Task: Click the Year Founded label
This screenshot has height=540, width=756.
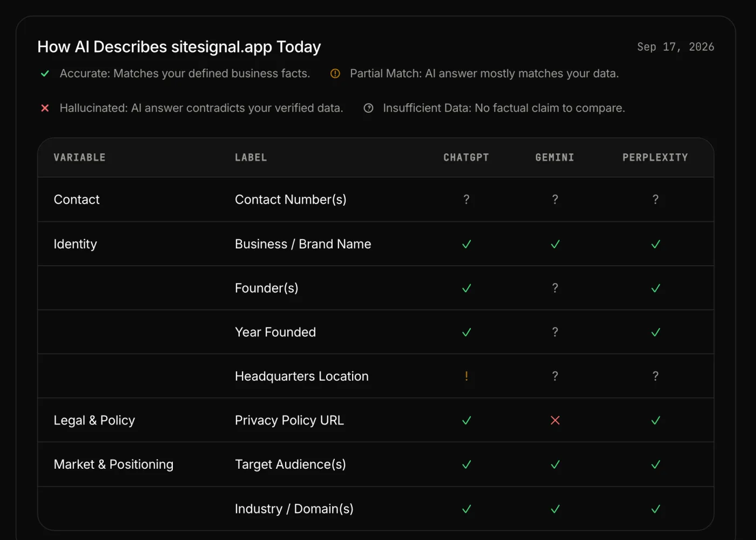Action: tap(275, 332)
